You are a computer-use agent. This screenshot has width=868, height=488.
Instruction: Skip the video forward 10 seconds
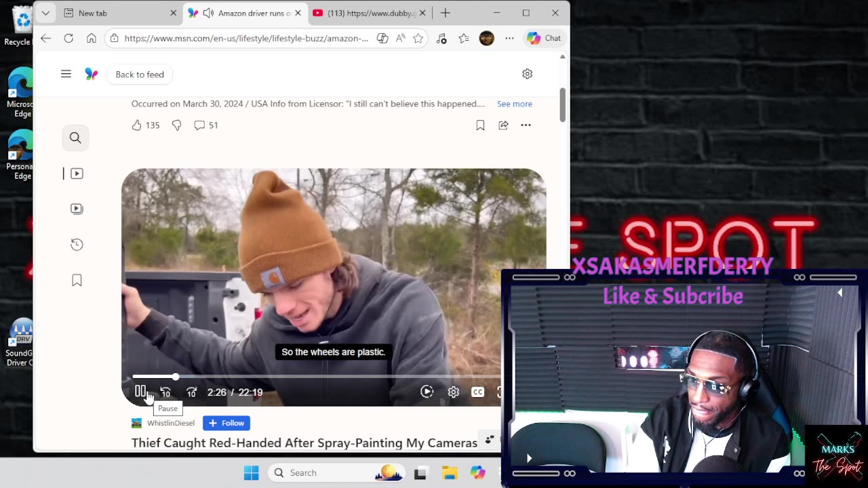192,392
